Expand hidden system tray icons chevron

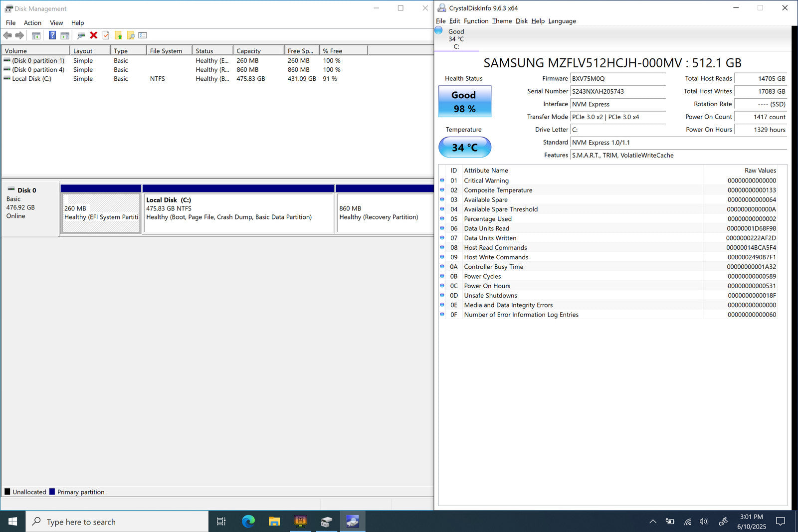coord(652,522)
